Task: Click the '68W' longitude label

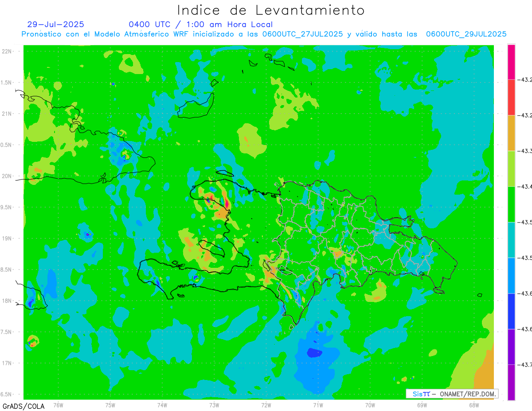Action: 474,405
